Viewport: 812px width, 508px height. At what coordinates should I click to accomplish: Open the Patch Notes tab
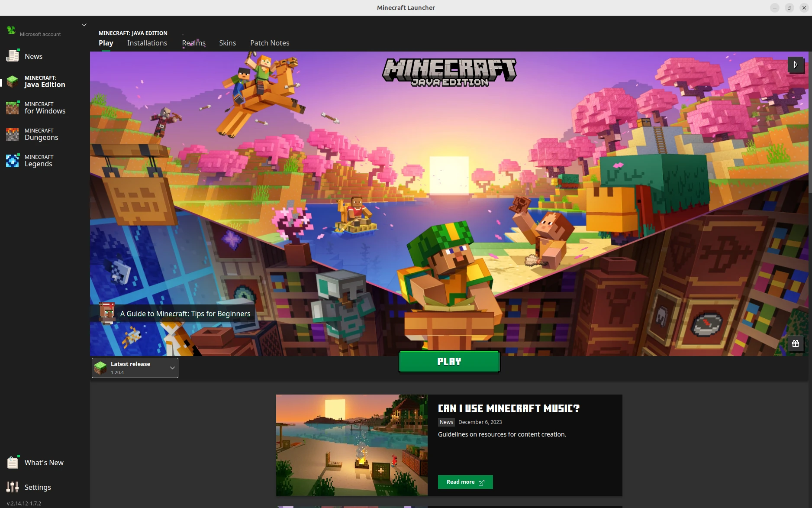tap(269, 43)
